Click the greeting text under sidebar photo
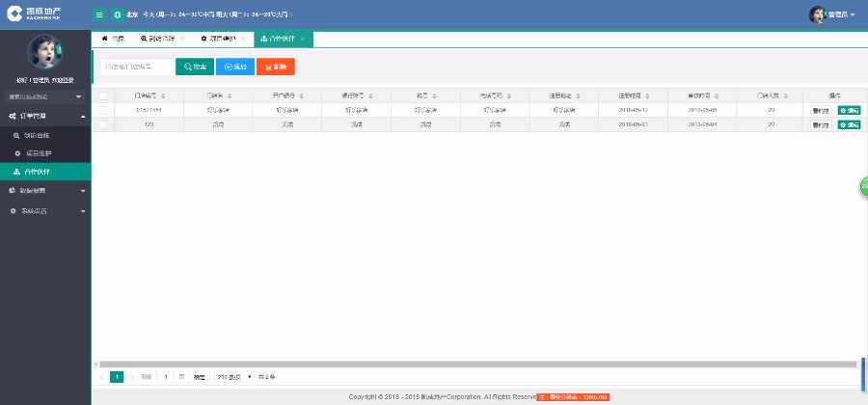Viewport: 868px width, 405px height. click(x=45, y=80)
